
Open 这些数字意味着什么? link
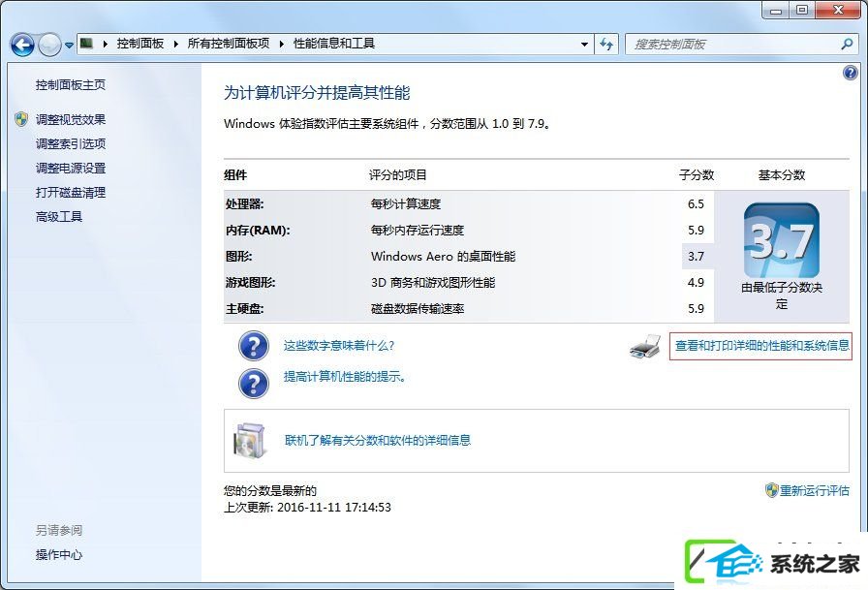click(x=339, y=346)
